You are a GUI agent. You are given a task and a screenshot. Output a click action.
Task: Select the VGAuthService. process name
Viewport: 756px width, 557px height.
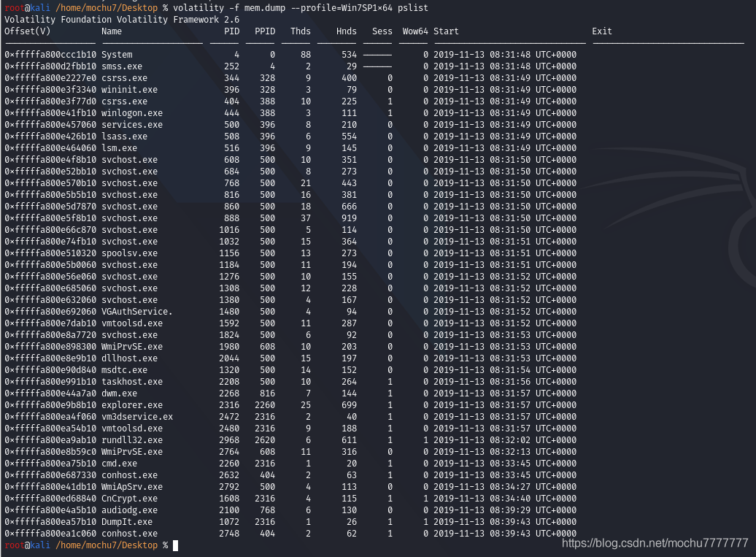pyautogui.click(x=137, y=312)
